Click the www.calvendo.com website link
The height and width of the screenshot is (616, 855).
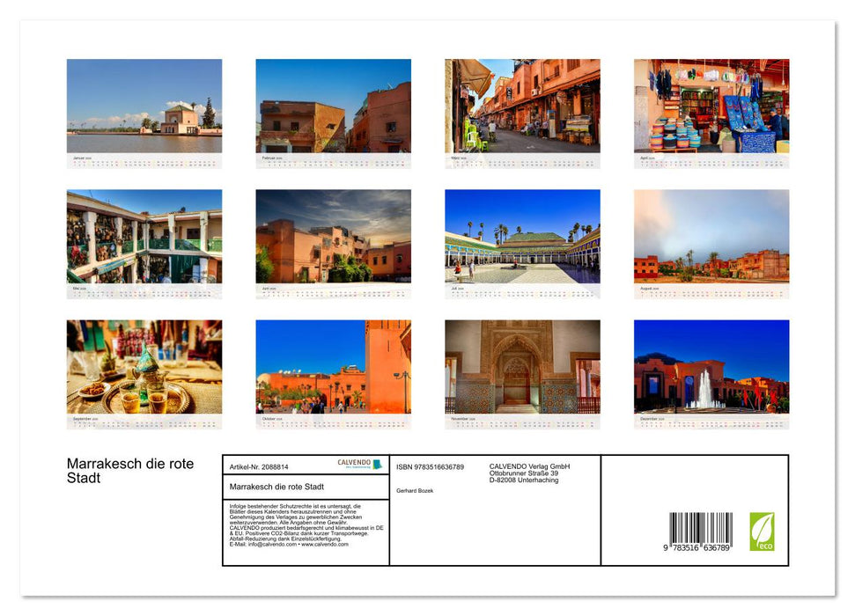tap(325, 546)
